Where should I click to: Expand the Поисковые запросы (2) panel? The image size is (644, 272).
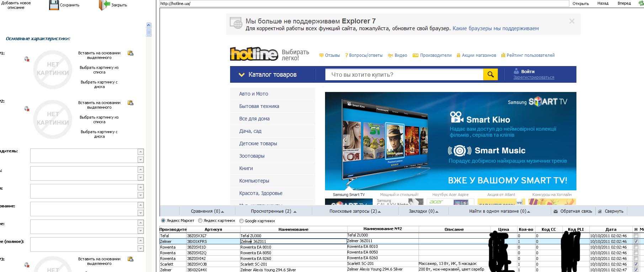click(x=355, y=211)
